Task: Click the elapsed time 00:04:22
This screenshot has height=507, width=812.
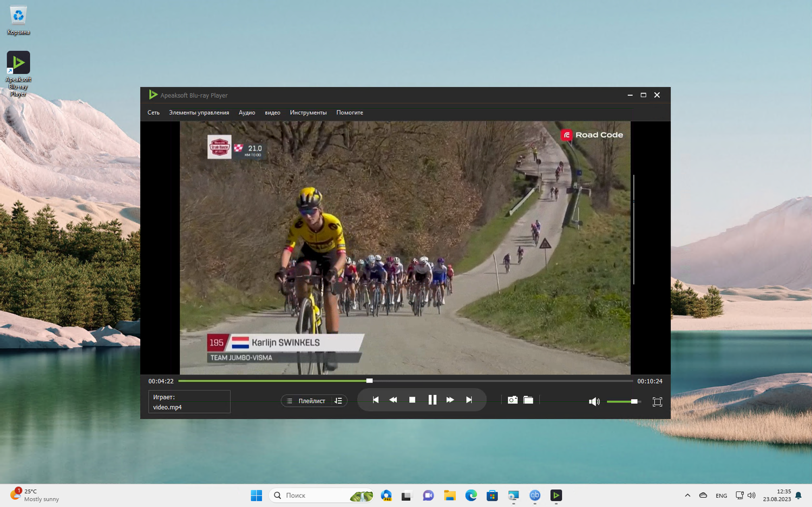Action: 161,381
